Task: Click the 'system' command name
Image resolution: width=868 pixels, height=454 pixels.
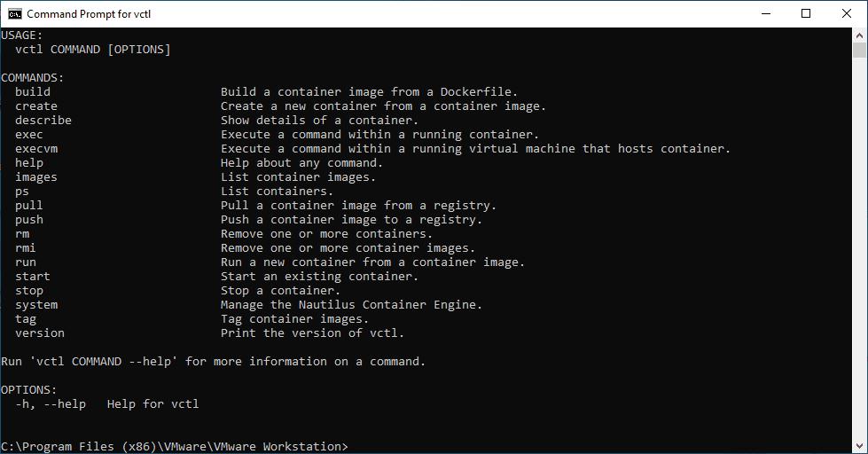Action: 36,304
